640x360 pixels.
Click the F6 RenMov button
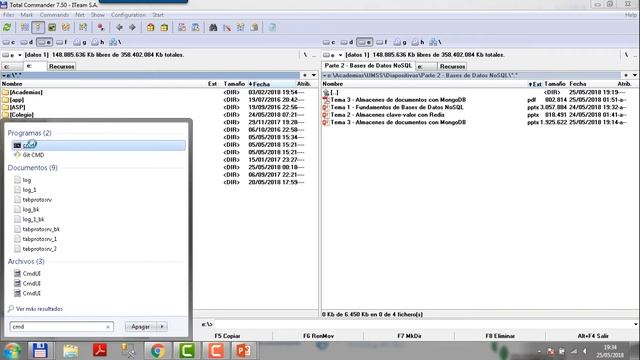pos(318,336)
